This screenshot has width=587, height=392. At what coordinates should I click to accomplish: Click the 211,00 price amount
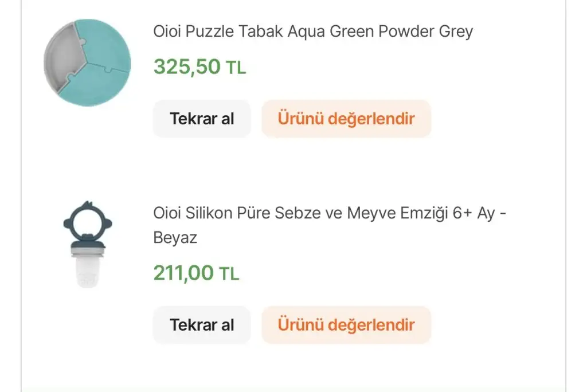tap(183, 273)
